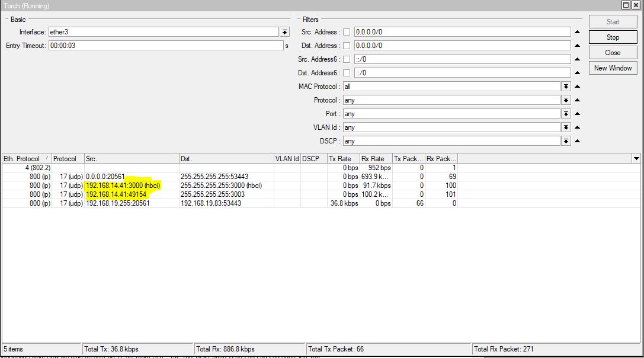This screenshot has height=358, width=644.
Task: Sort by the Tx Pack... column header
Action: 409,159
